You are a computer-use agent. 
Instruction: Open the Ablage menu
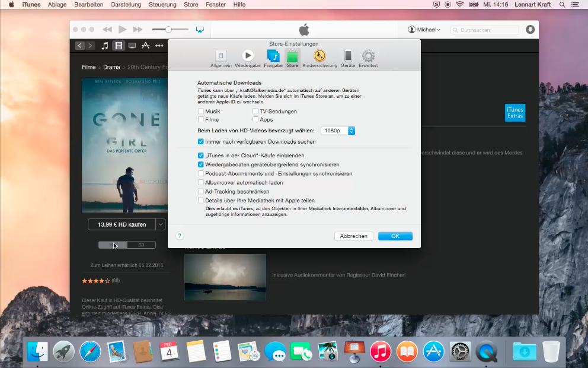coord(57,5)
